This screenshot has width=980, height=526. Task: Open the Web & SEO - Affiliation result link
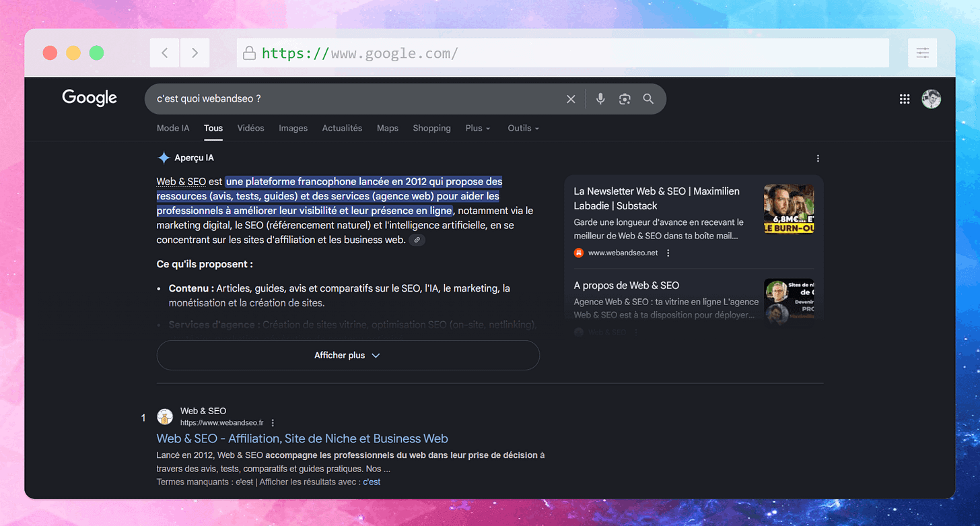(302, 438)
